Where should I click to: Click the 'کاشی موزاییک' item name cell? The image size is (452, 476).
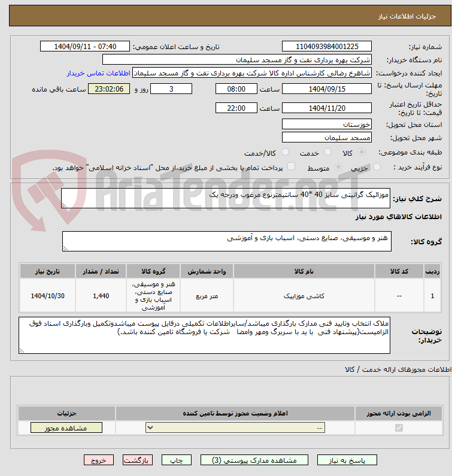304,296
